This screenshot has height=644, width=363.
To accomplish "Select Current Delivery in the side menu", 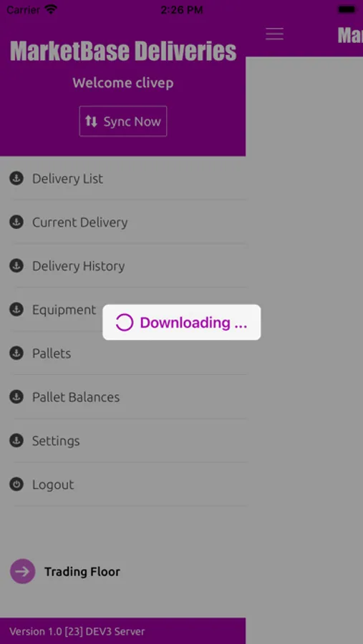I will [123, 223].
